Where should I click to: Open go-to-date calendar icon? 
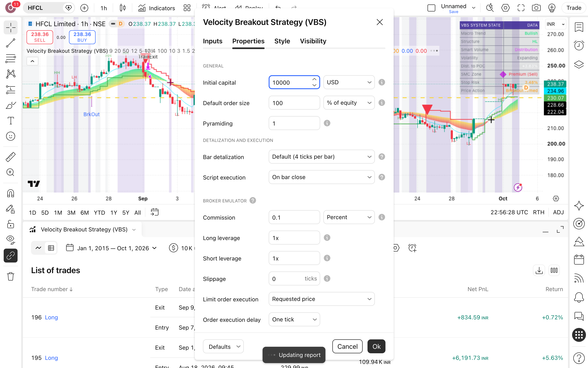coord(155,212)
